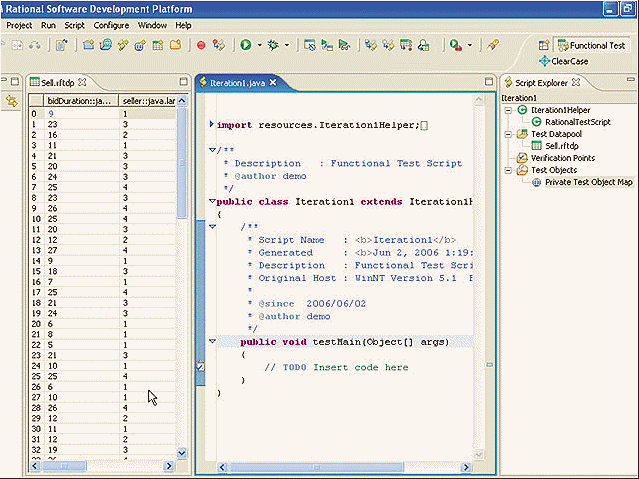
Task: Click the Create Test Object Map icon
Action: (140, 45)
